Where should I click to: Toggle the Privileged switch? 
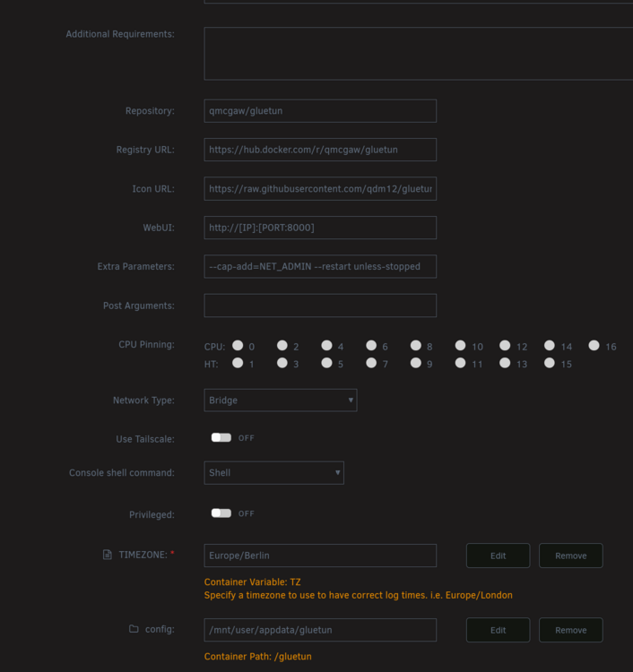(x=221, y=513)
